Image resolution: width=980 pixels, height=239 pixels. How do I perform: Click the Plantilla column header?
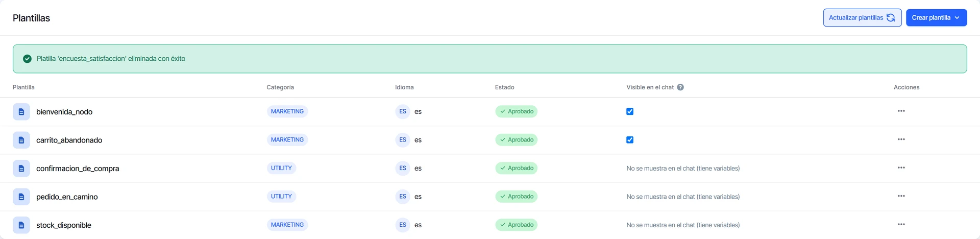23,87
